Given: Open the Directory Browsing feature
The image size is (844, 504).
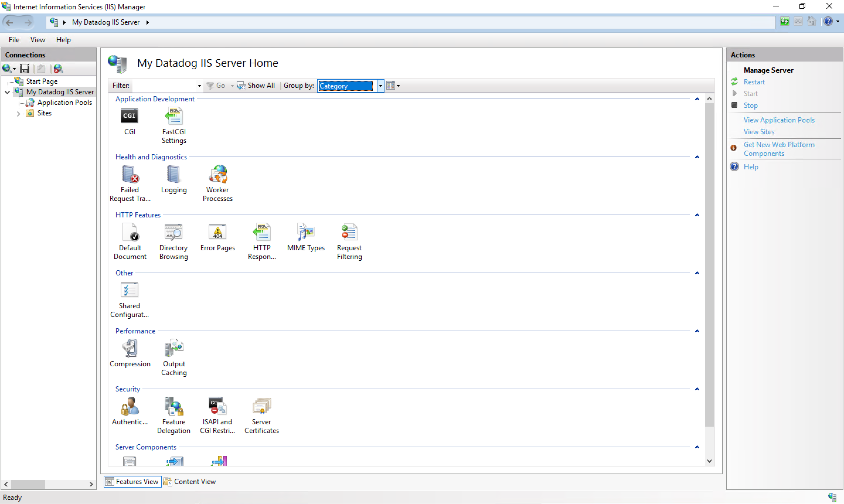Looking at the screenshot, I should 173,232.
